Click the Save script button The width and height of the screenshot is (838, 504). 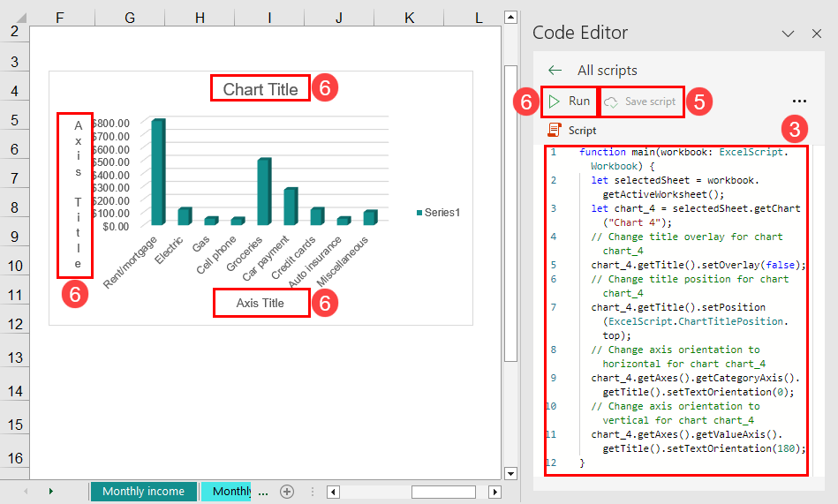641,102
